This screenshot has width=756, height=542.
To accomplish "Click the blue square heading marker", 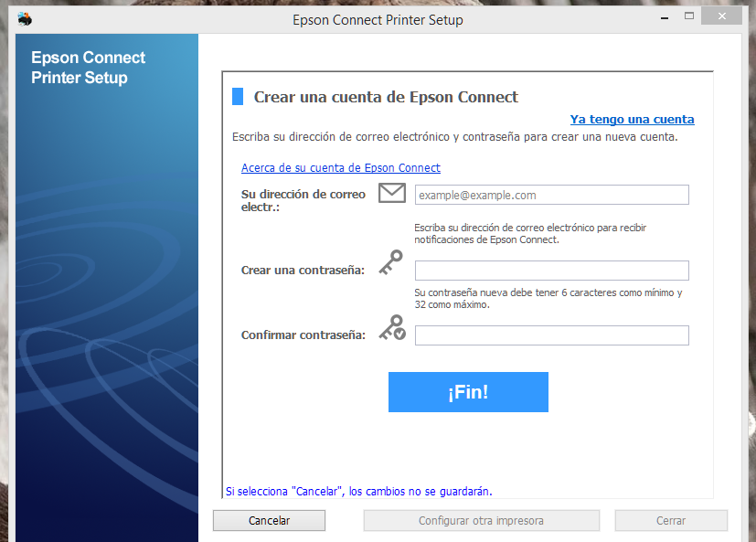I will (x=238, y=97).
